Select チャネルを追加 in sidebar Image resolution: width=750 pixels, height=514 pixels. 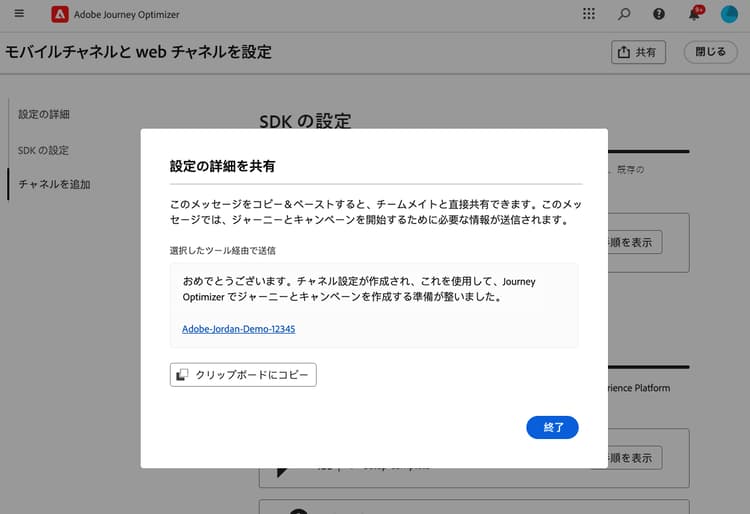point(54,184)
